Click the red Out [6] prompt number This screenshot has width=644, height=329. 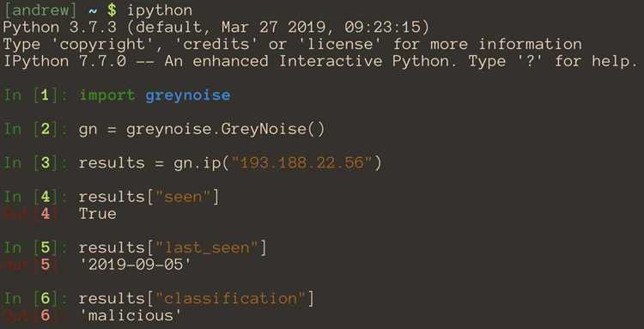coord(46,315)
